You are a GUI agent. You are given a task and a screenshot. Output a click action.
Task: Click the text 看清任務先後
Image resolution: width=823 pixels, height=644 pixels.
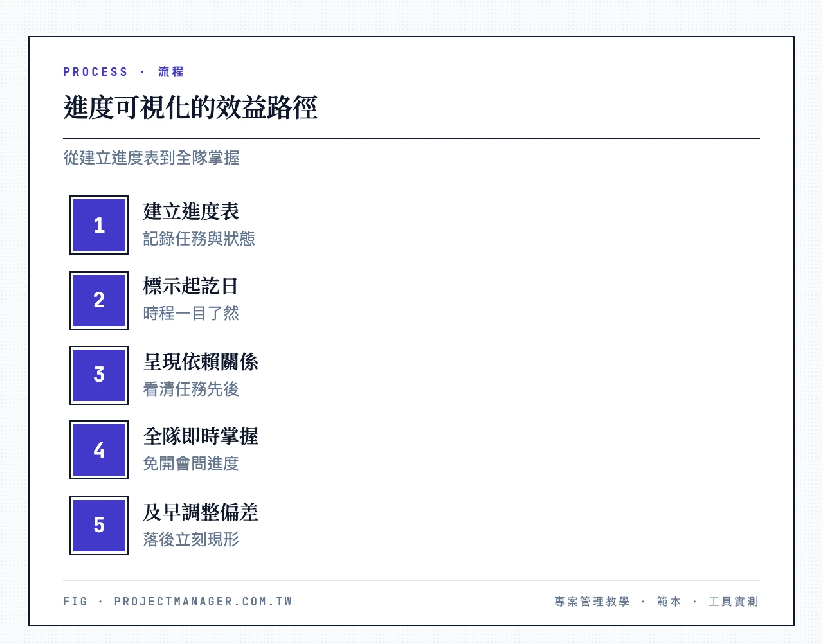pyautogui.click(x=191, y=389)
